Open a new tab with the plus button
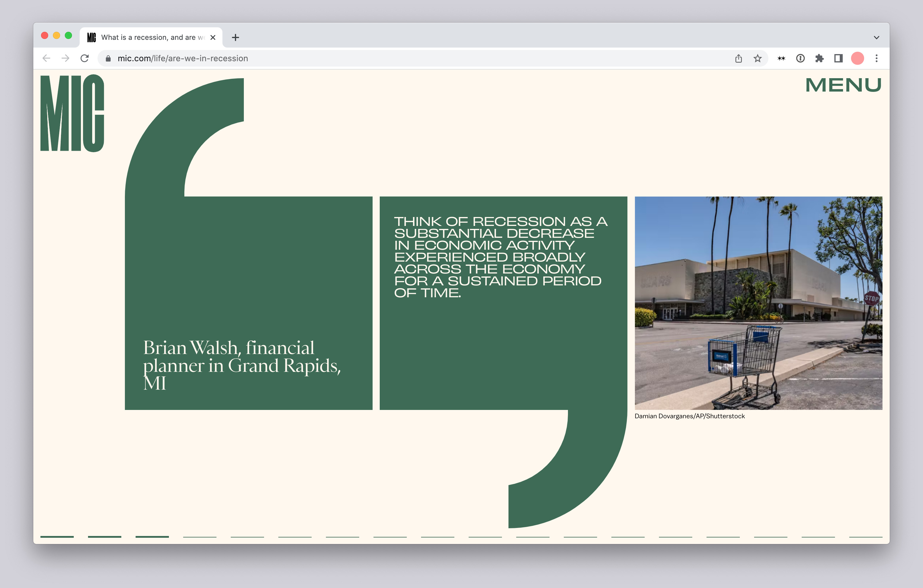 pos(235,37)
